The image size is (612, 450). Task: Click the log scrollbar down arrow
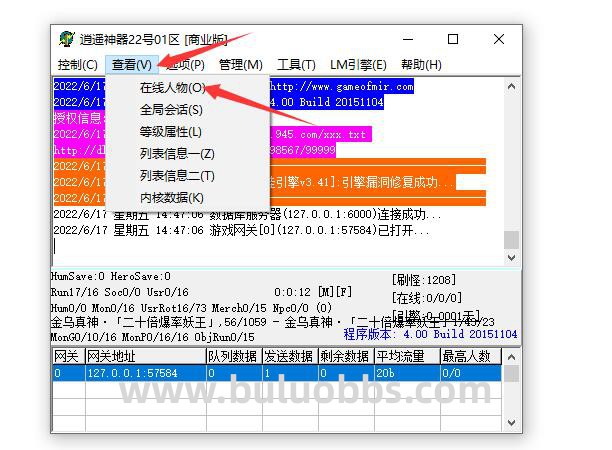[511, 258]
